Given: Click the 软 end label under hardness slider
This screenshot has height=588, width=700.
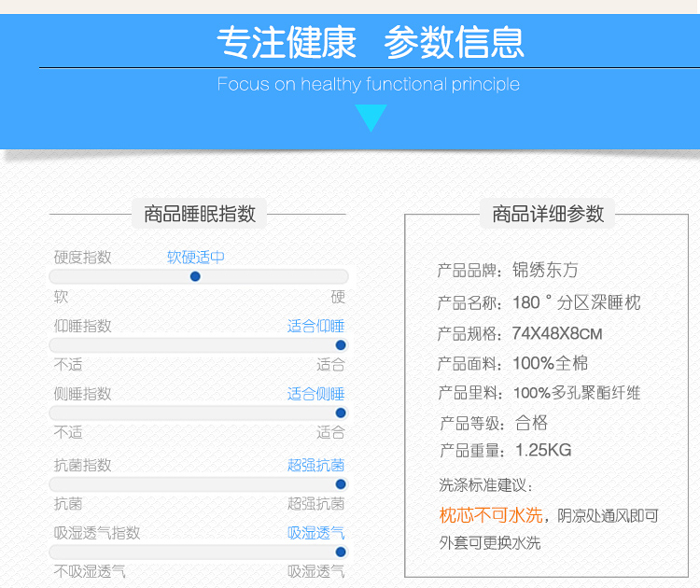Looking at the screenshot, I should (61, 297).
